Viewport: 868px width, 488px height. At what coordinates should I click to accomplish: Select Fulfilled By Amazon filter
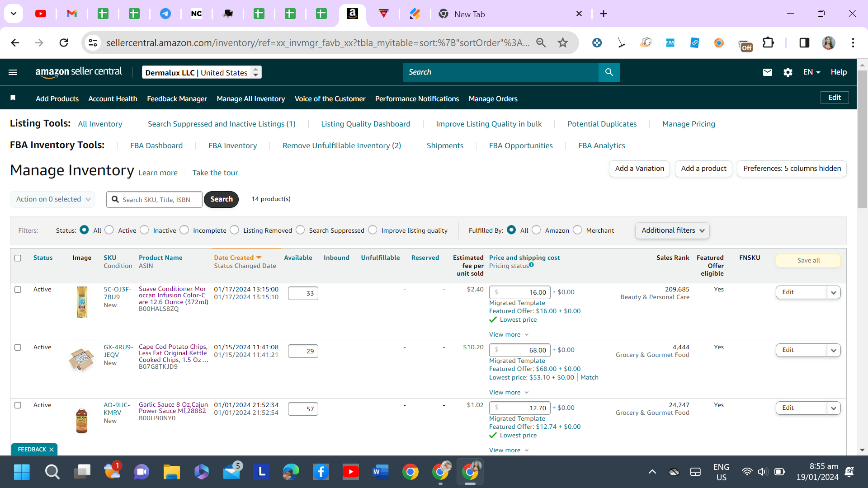click(536, 230)
